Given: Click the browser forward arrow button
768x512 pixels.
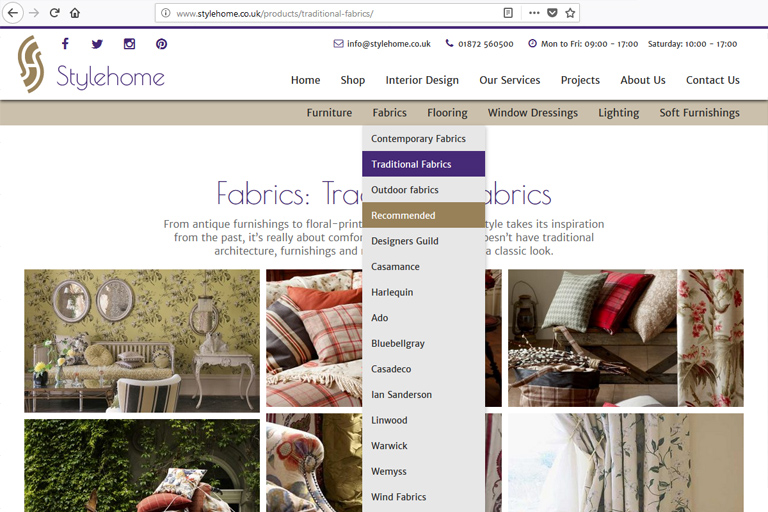Looking at the screenshot, I should click(x=34, y=13).
